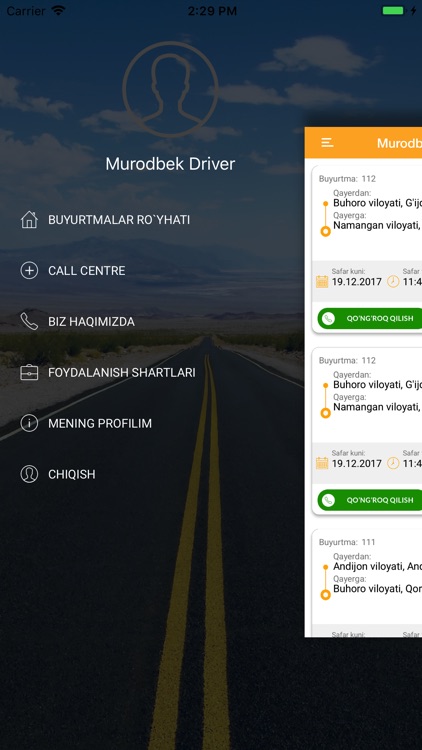This screenshot has width=422, height=750.
Task: Tap the Murodbek Driver profile name
Action: (170, 164)
